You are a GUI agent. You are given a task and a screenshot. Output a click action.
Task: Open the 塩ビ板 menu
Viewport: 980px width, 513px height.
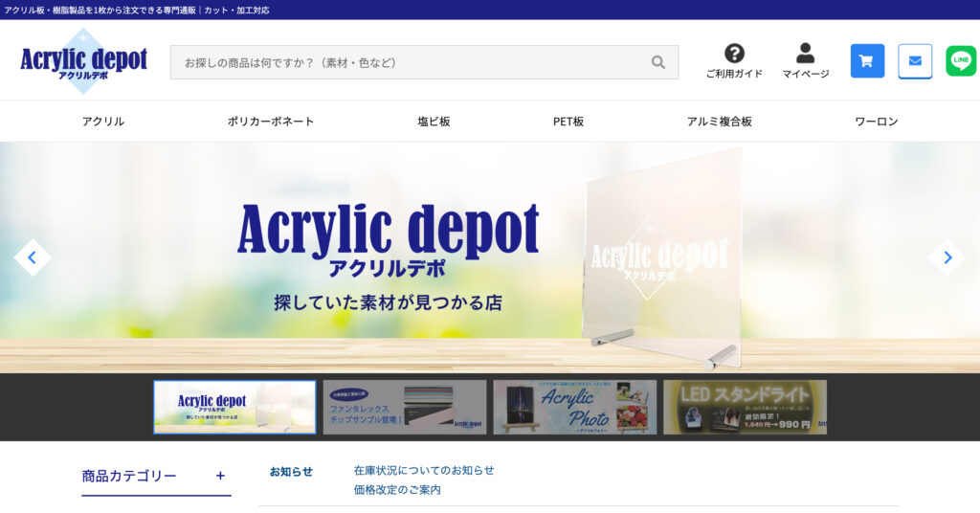(434, 122)
